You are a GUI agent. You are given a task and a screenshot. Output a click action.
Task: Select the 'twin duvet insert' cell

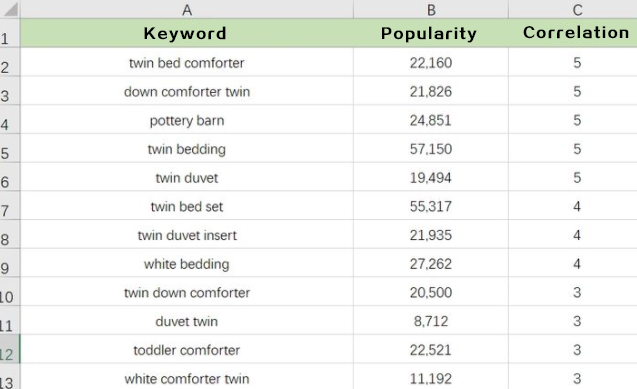[187, 235]
